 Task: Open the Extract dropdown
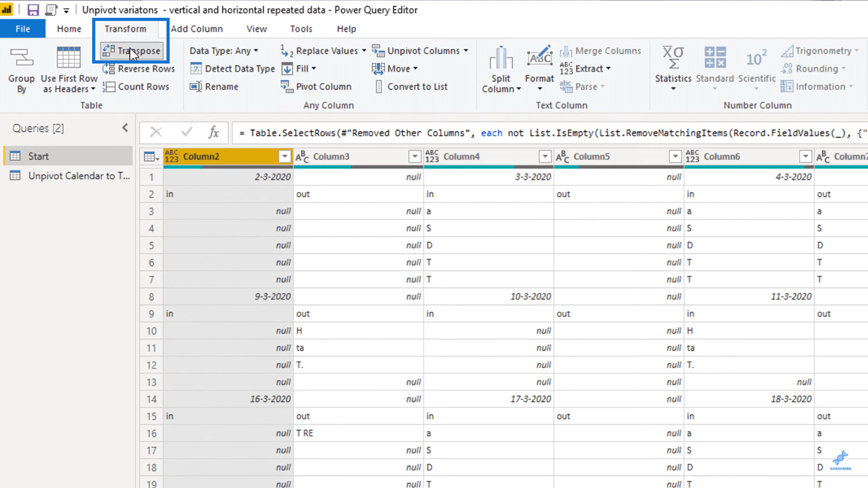pos(585,69)
